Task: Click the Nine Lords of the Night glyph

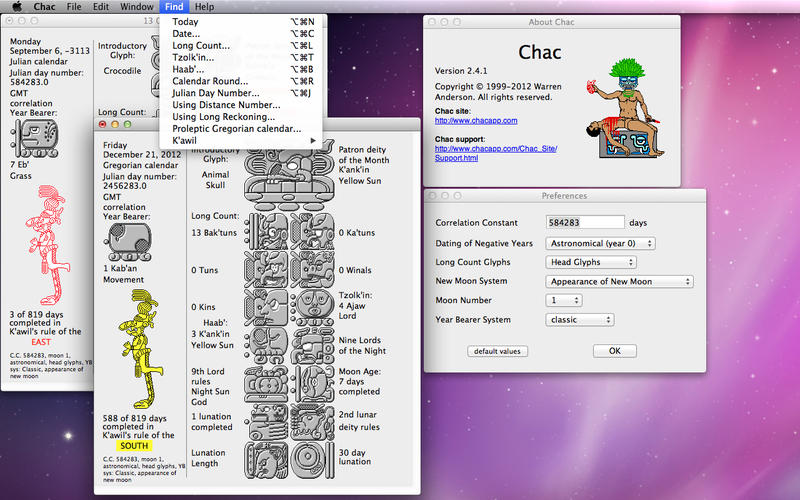Action: (313, 345)
